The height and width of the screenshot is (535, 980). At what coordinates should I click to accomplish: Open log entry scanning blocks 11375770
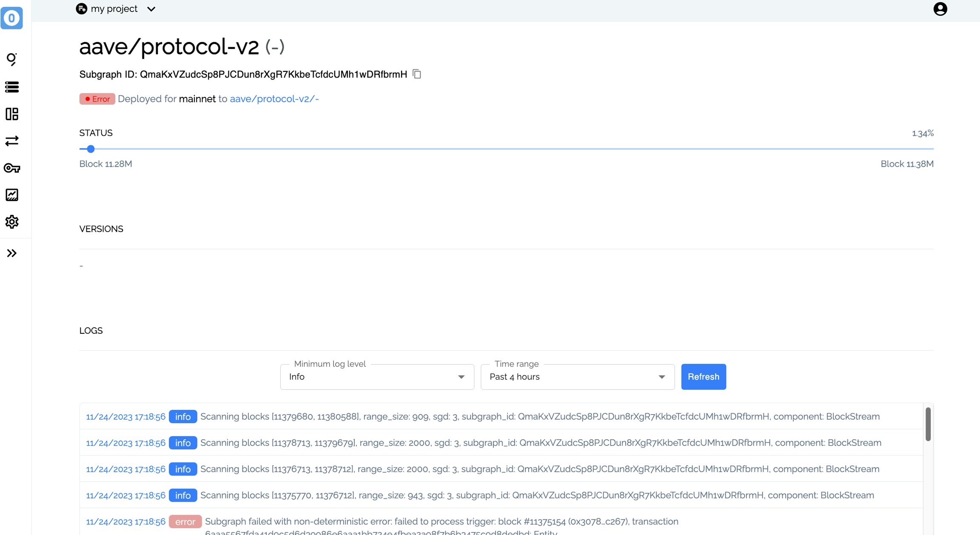click(501, 495)
